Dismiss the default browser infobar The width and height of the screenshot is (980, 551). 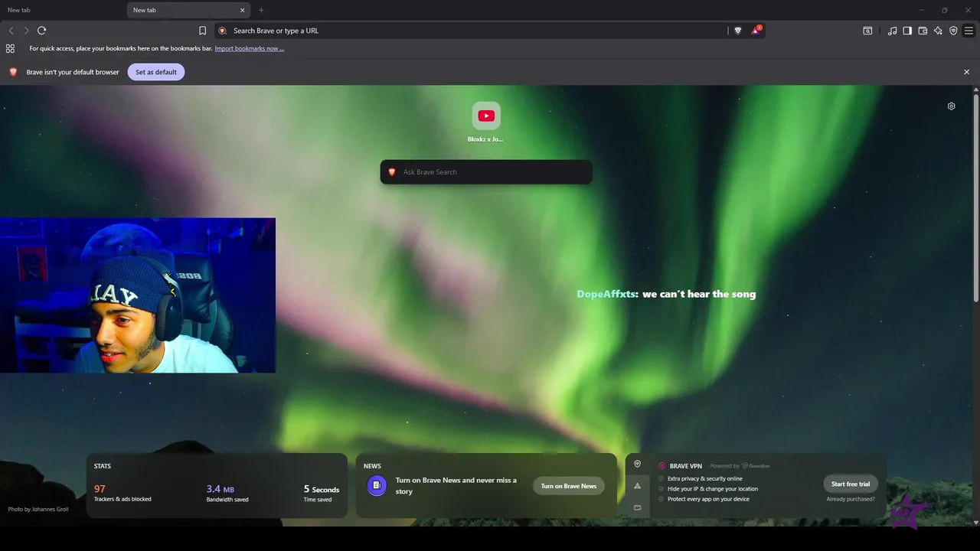click(966, 72)
